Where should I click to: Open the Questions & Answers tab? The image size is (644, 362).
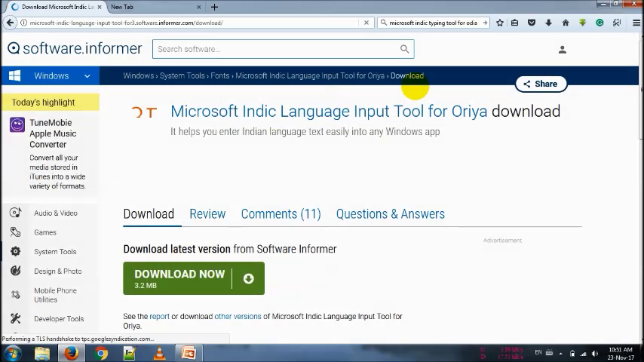390,213
